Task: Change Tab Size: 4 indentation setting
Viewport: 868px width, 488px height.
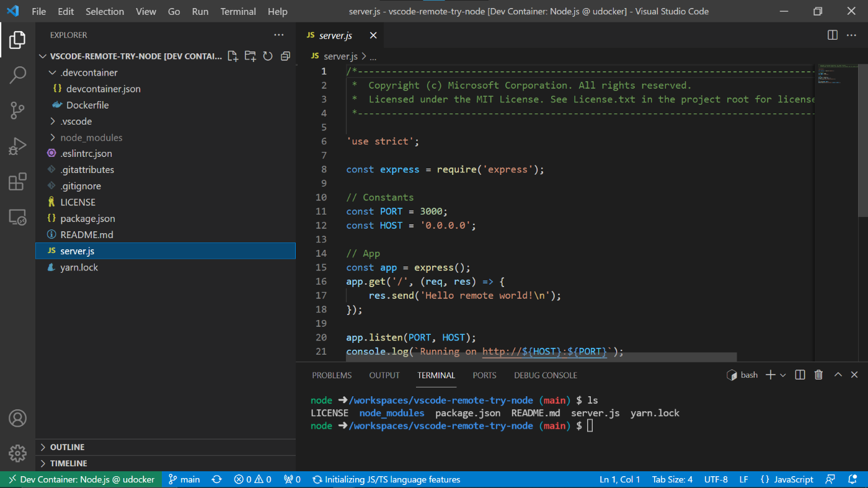Action: [672, 479]
